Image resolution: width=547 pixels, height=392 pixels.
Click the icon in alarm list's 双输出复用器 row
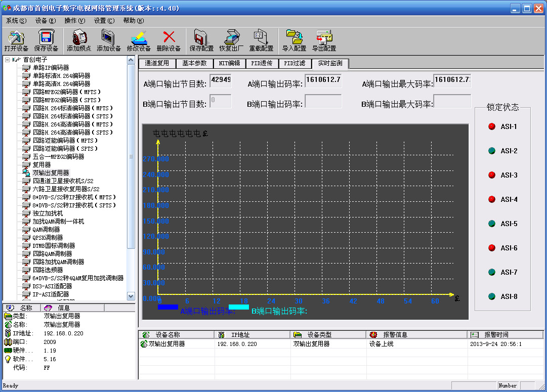point(144,344)
